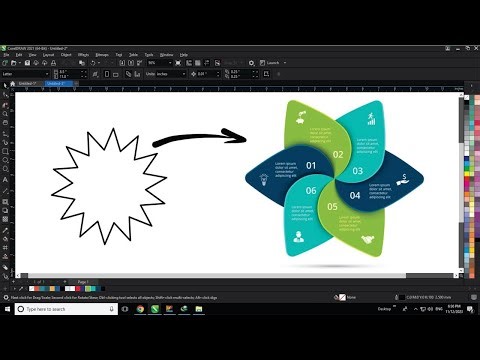Screen dimensions: 480x360
Task: Set page orientation to Portrait
Action: (107, 74)
